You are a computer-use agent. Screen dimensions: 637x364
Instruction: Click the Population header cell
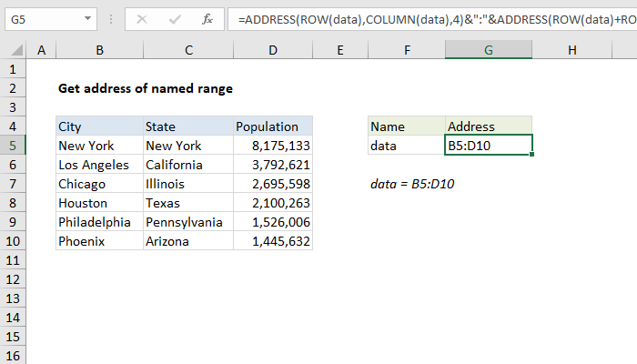click(x=272, y=126)
